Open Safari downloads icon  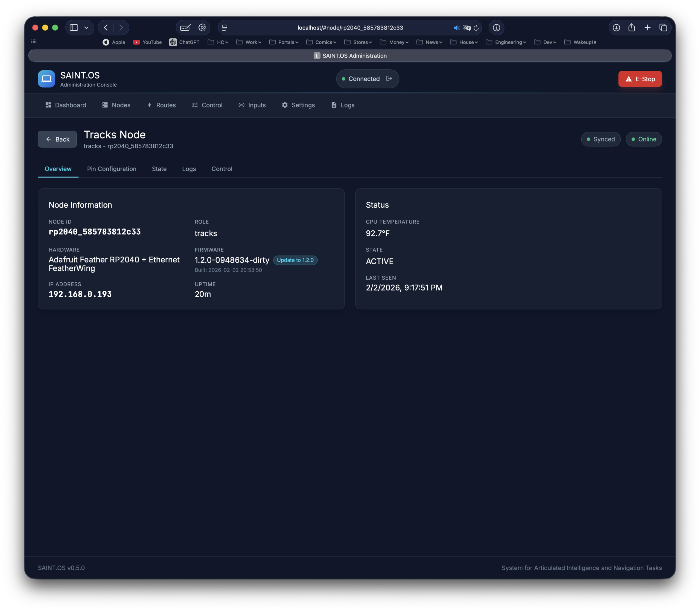coord(616,28)
